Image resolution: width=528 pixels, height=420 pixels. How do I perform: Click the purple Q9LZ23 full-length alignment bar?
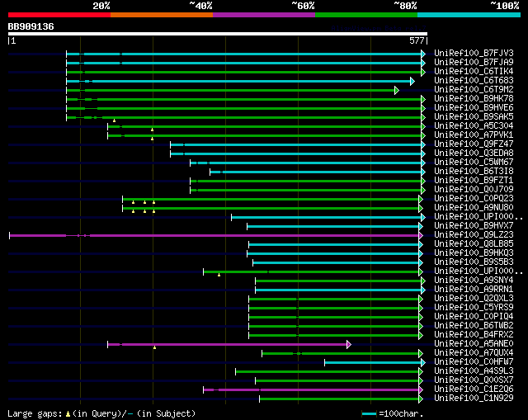coord(214,235)
